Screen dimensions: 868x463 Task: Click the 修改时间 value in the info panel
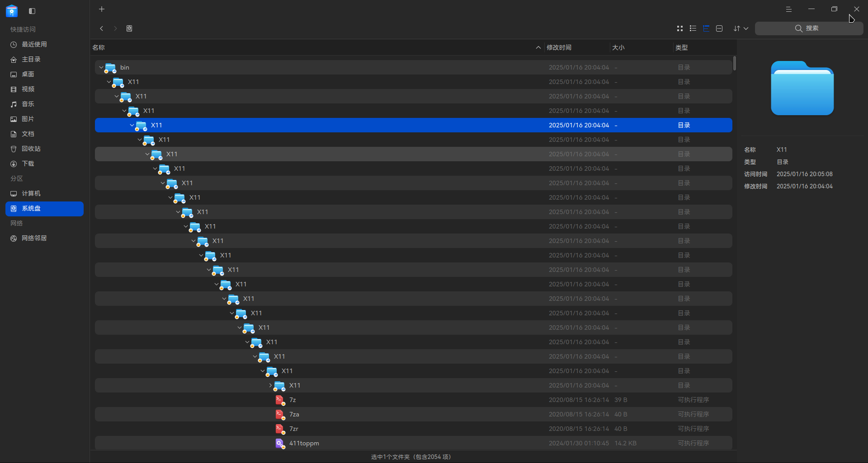[805, 186]
